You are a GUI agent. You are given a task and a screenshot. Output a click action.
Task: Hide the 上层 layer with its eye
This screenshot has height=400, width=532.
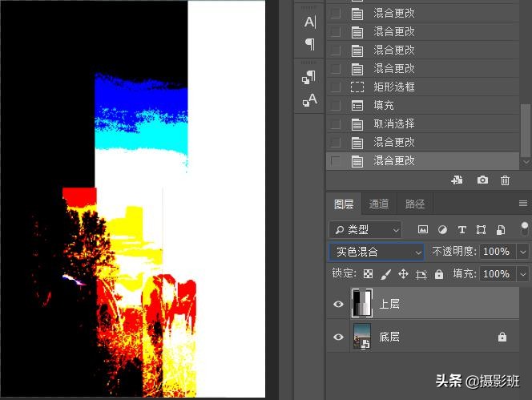click(338, 304)
